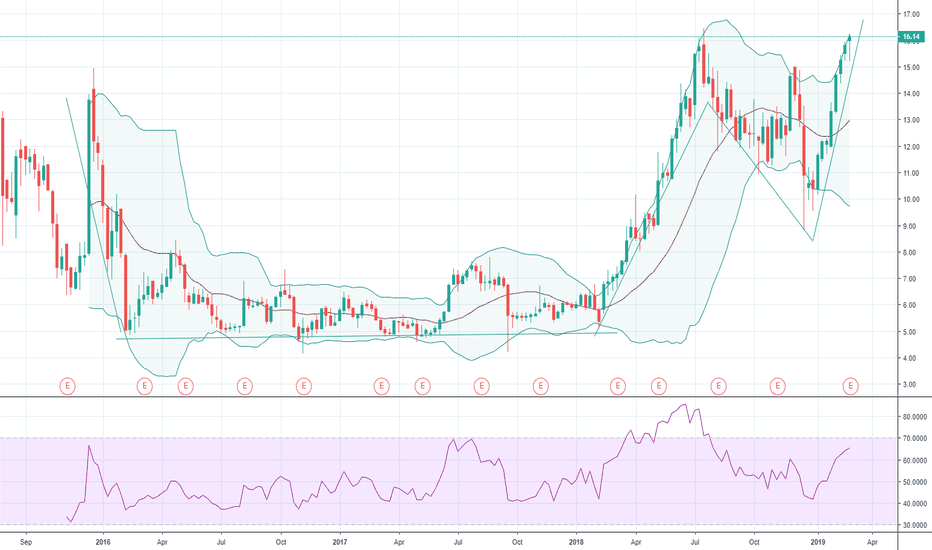Click the 2017 label on time axis
932x550 pixels.
point(339,542)
